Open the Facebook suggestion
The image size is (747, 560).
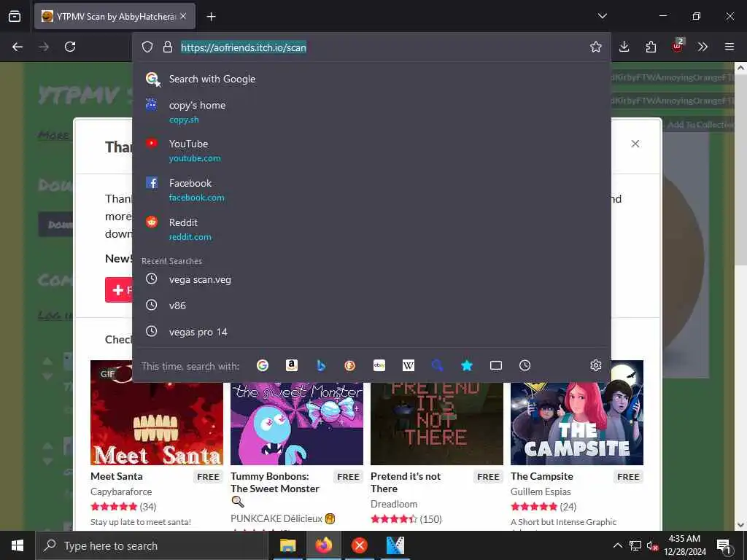pyautogui.click(x=371, y=190)
